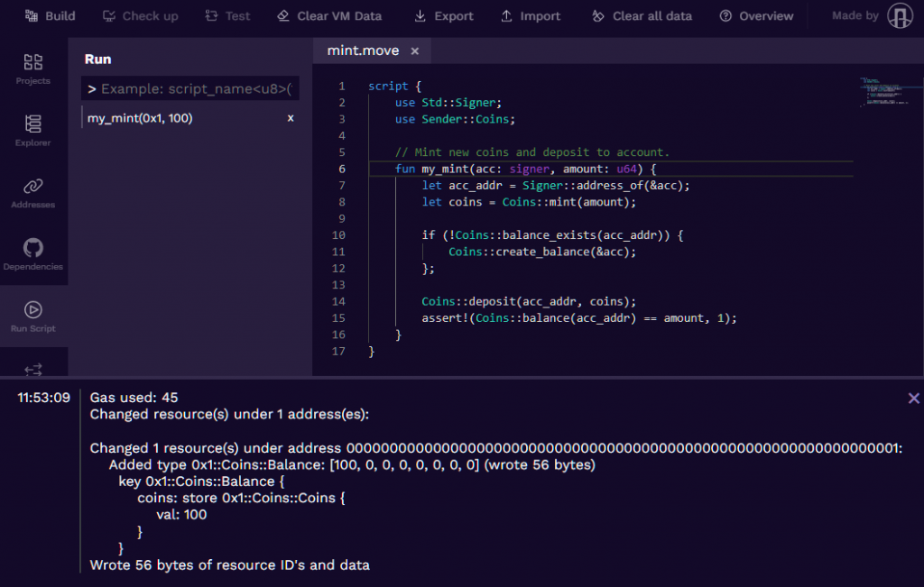This screenshot has width=924, height=587.
Task: Remove the my_mint(0x1, 100) script entry
Action: coord(291,118)
